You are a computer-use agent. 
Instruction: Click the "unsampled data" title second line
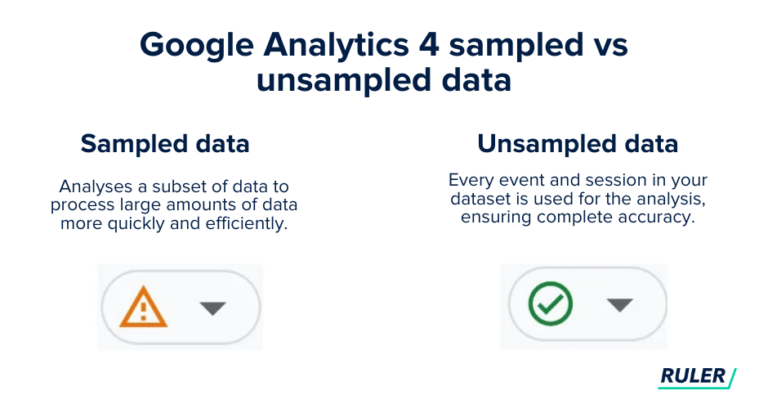384,80
